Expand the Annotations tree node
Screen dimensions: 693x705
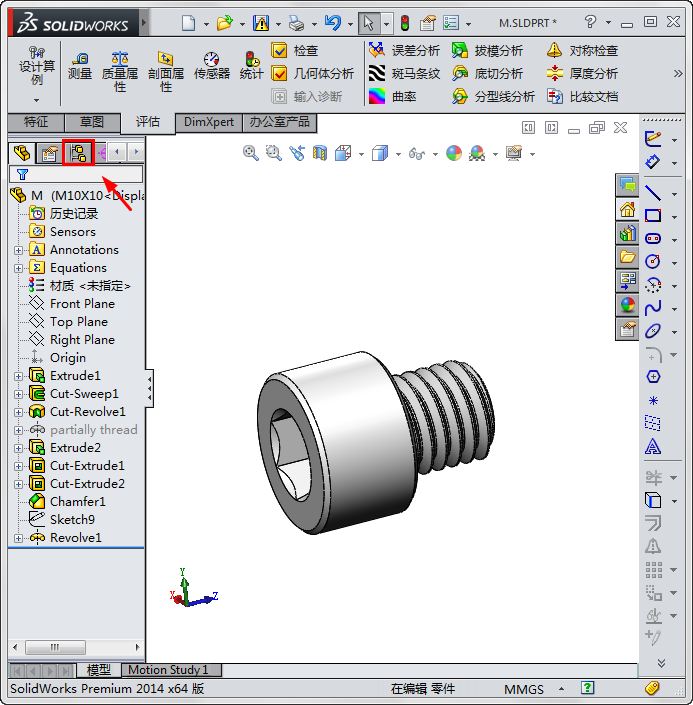18,250
